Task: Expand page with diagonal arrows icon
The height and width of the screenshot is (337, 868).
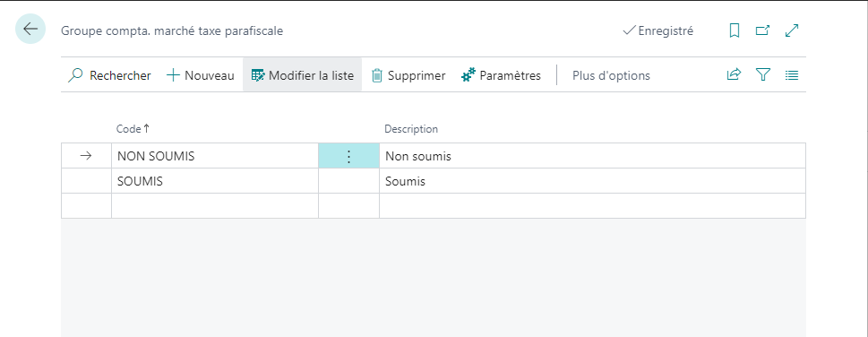Action: (x=792, y=31)
